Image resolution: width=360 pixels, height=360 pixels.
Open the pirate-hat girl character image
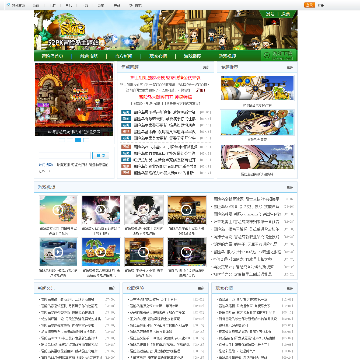(x=257, y=122)
